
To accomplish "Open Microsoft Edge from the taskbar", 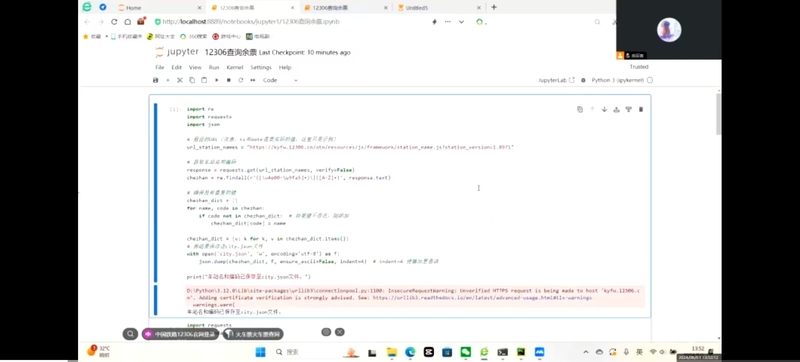I will click(x=410, y=352).
